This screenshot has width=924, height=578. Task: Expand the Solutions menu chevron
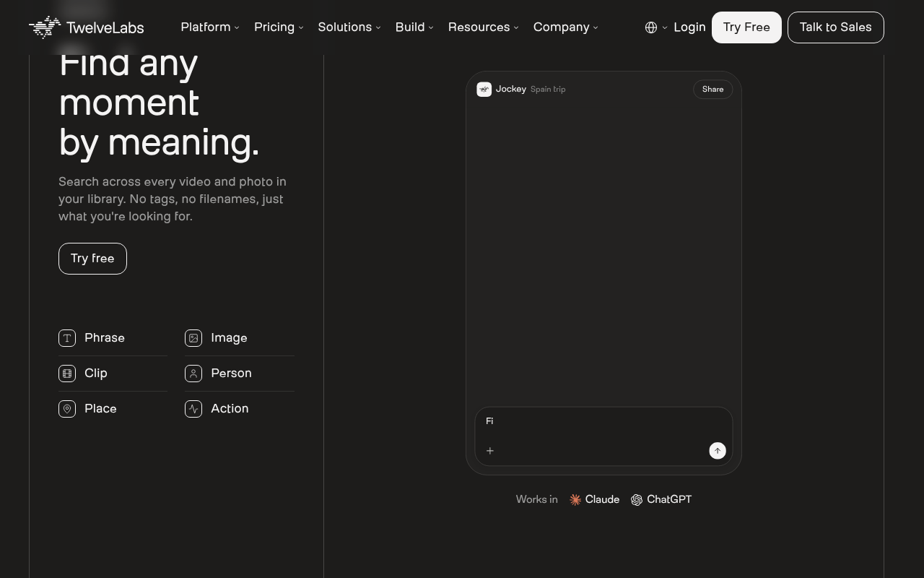point(378,27)
